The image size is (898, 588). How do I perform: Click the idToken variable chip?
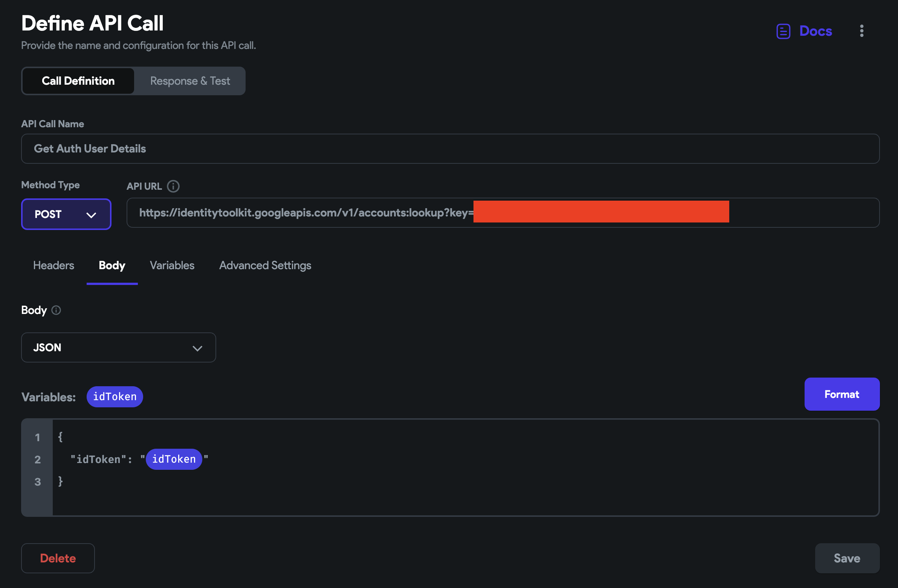[115, 396]
